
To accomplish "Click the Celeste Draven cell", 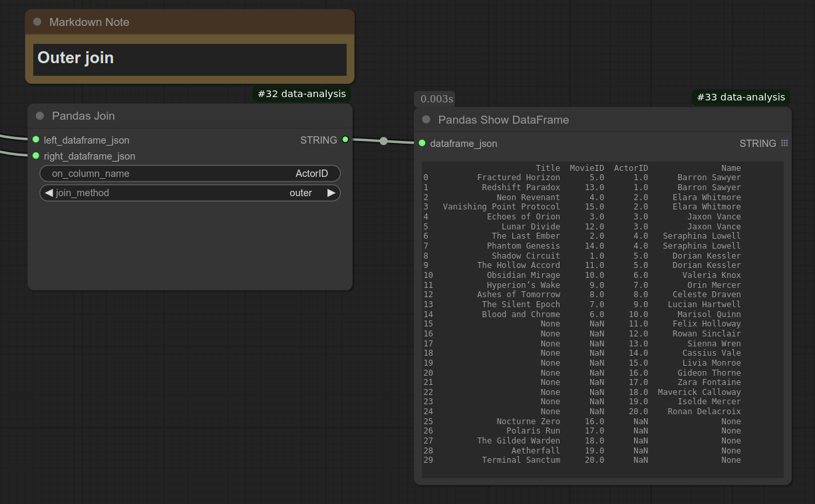I will (x=707, y=295).
